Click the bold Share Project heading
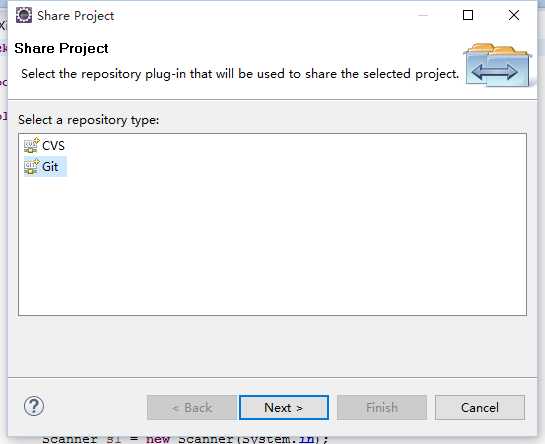Image resolution: width=545 pixels, height=444 pixels. point(62,48)
